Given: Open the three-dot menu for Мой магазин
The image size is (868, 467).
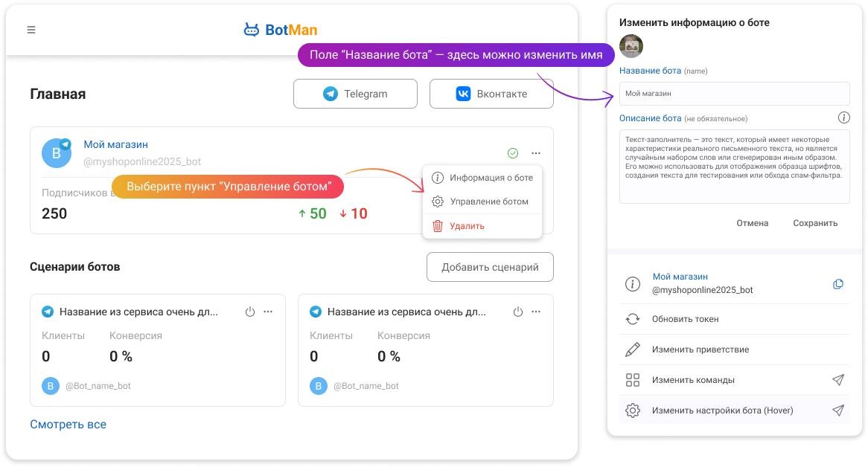Looking at the screenshot, I should pyautogui.click(x=535, y=152).
